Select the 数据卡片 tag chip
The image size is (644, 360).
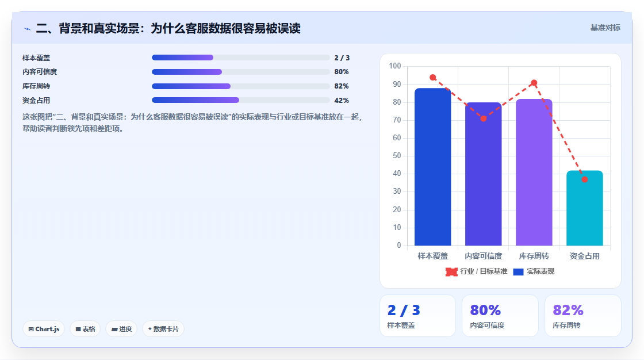tap(163, 329)
